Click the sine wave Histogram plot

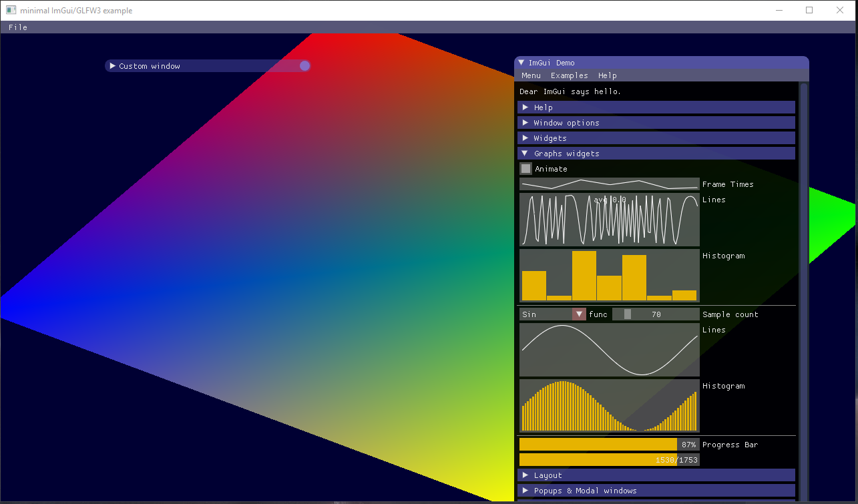pos(609,405)
